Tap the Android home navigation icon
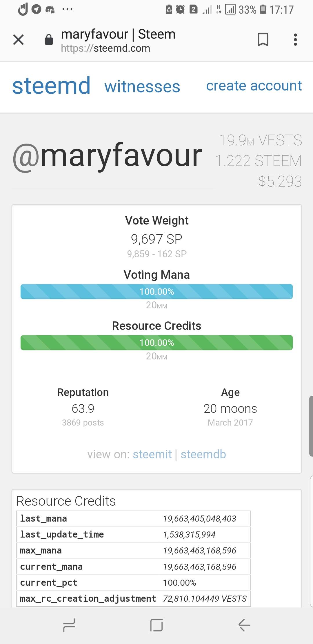The height and width of the screenshot is (644, 313). point(156,625)
